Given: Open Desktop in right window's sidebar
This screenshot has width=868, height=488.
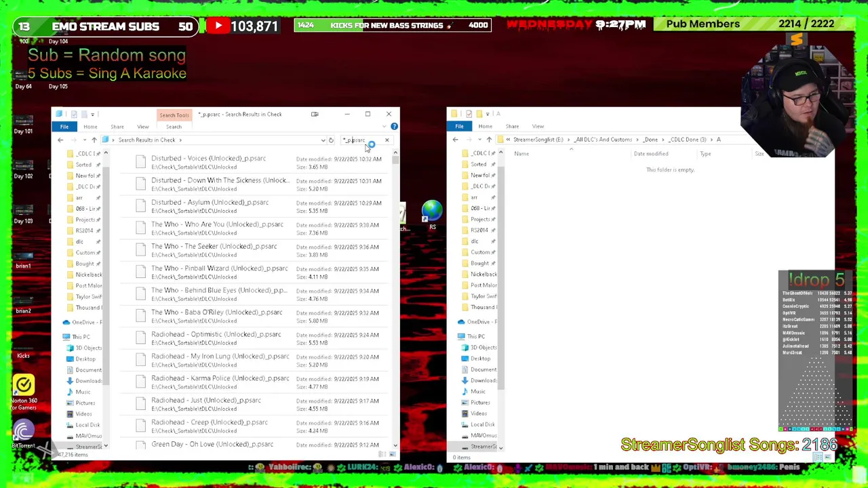Looking at the screenshot, I should coord(475,358).
